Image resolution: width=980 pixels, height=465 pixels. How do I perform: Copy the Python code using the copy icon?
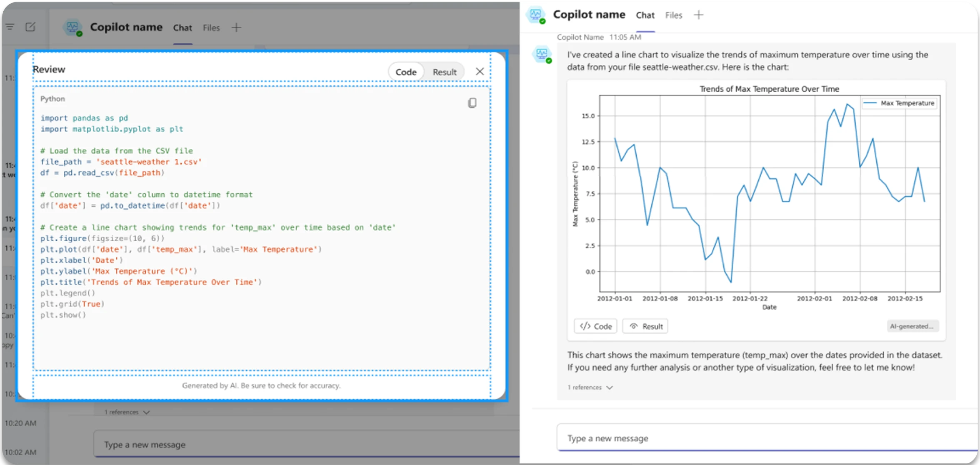point(472,102)
